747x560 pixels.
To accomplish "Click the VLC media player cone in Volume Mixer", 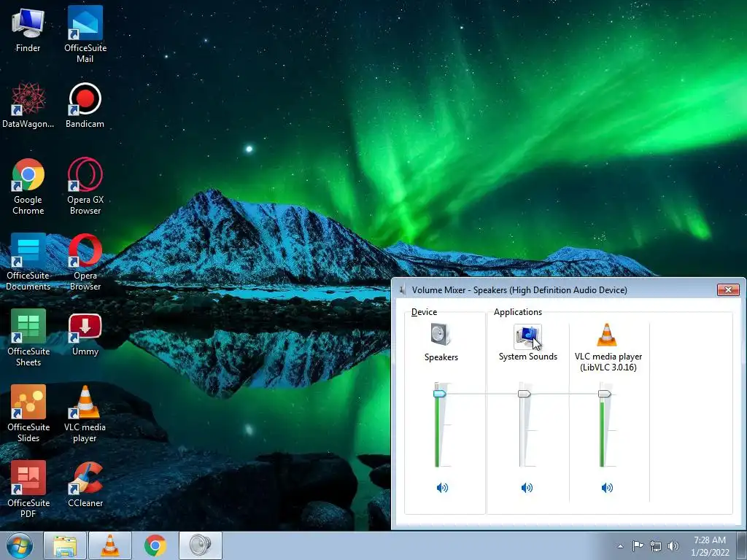I will 606,334.
